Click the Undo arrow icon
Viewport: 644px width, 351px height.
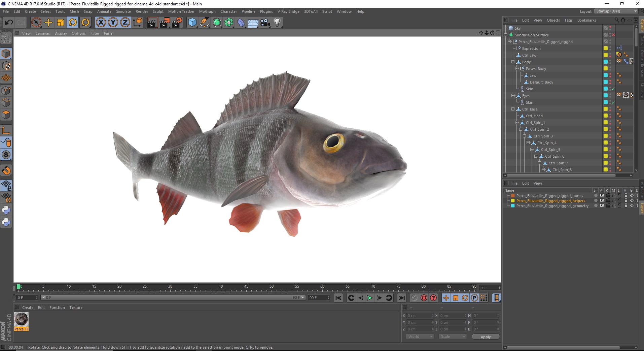(9, 23)
